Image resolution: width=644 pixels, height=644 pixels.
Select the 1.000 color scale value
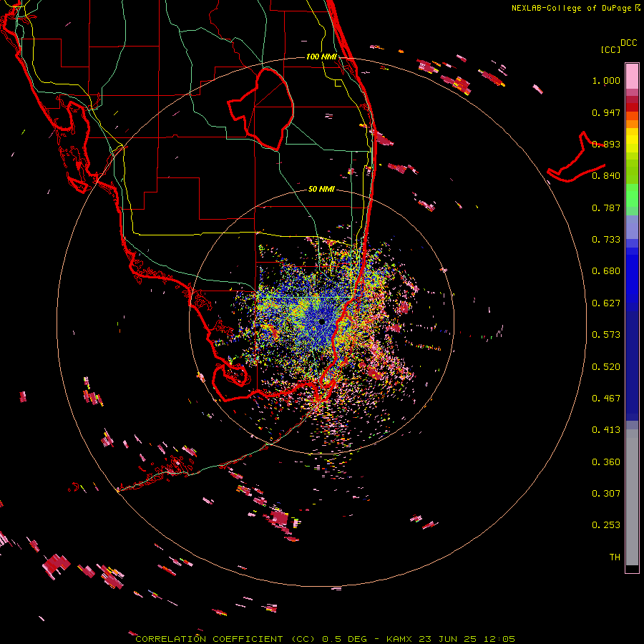click(606, 80)
